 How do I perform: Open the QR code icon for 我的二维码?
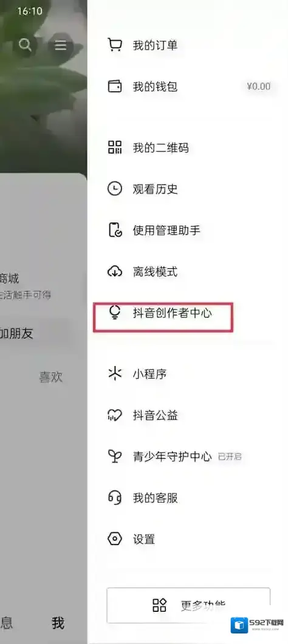(x=115, y=147)
